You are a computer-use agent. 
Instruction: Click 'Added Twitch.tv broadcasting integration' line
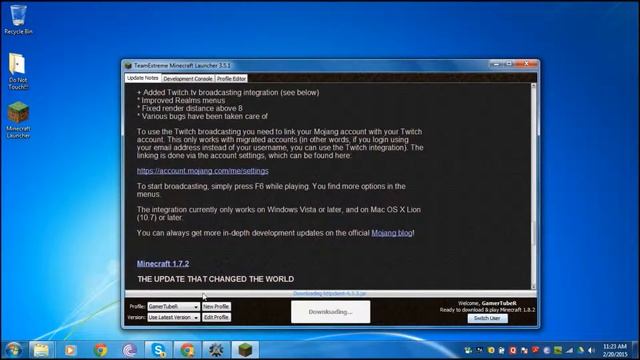[228, 93]
